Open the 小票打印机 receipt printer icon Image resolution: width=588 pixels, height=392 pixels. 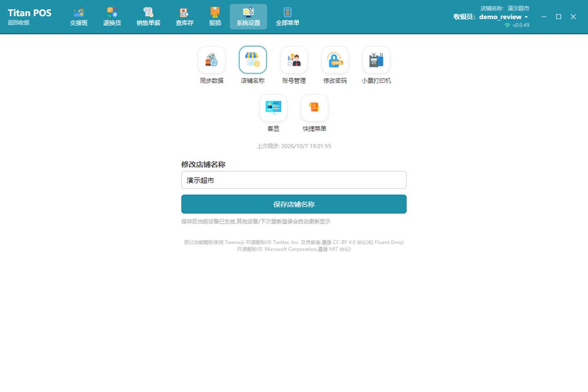376,60
